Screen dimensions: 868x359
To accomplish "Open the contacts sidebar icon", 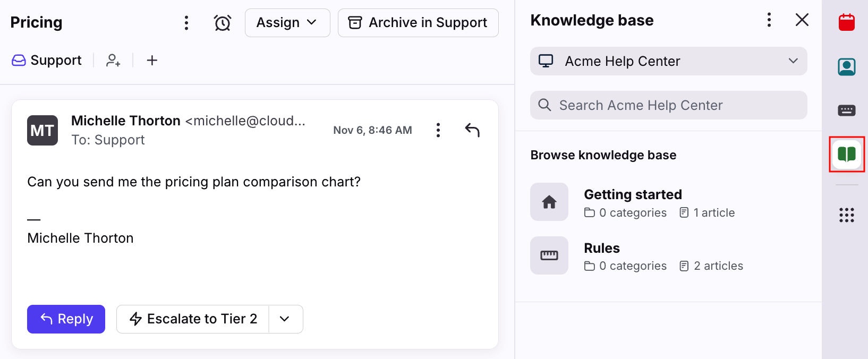I will (x=846, y=67).
